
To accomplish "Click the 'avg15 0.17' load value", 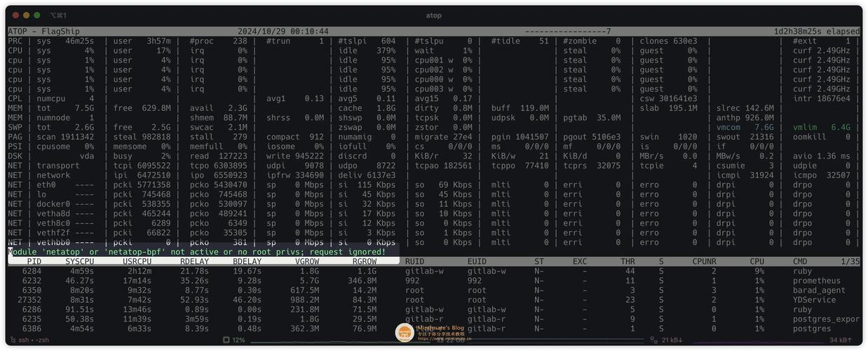I will click(443, 98).
